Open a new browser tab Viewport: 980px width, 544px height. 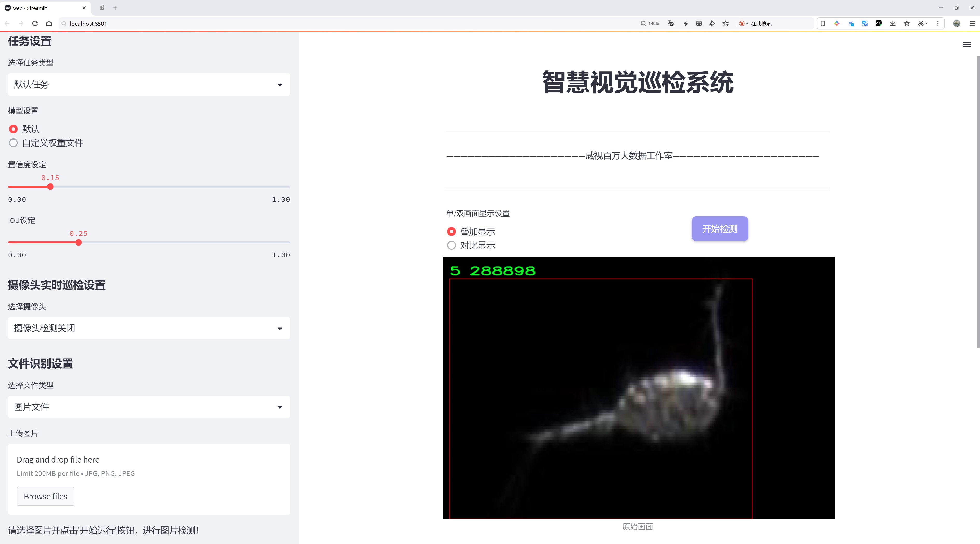[115, 8]
